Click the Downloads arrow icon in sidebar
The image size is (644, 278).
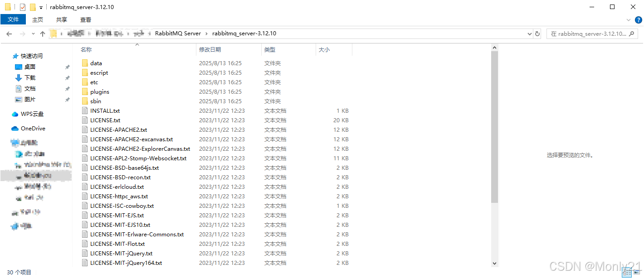point(19,78)
